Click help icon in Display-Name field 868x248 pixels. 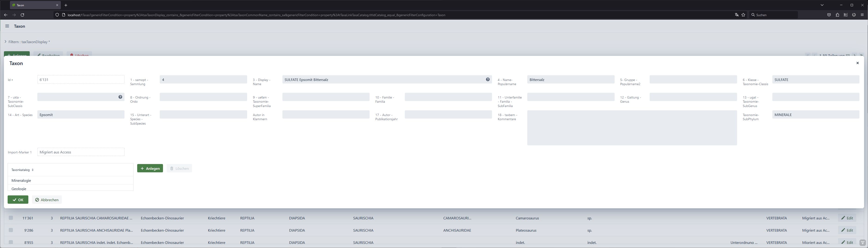point(488,80)
